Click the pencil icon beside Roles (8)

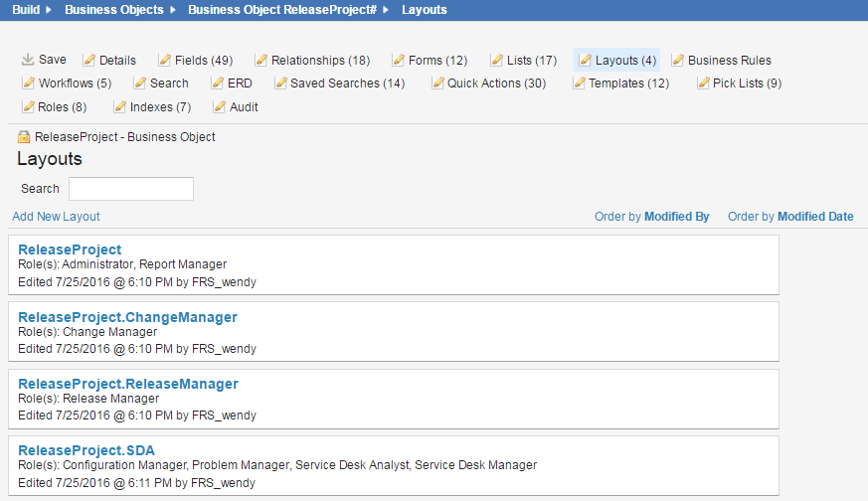pos(29,107)
